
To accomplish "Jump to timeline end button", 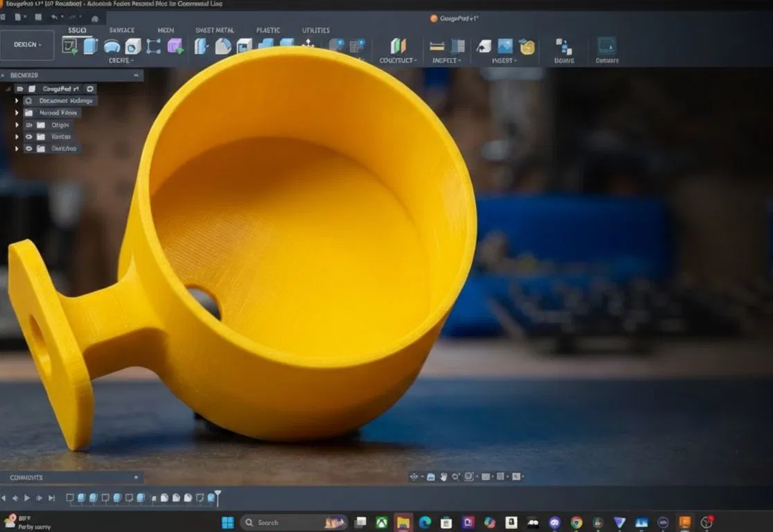I will (52, 498).
